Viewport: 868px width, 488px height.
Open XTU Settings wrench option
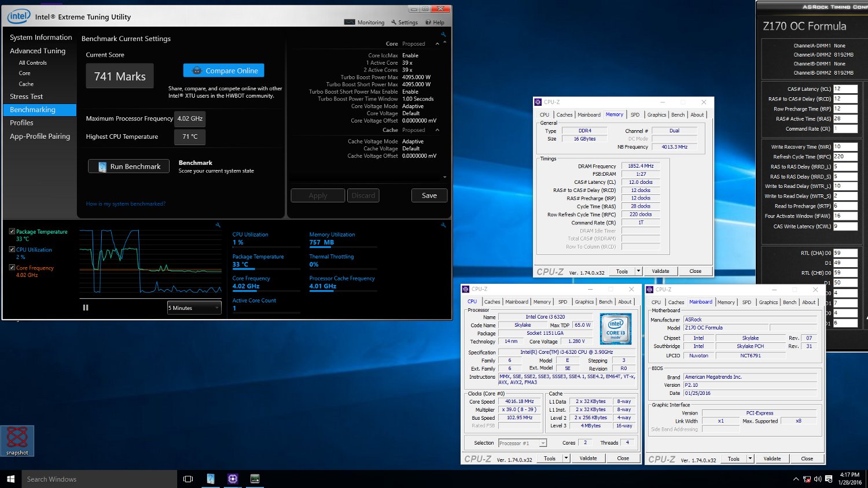(x=404, y=23)
